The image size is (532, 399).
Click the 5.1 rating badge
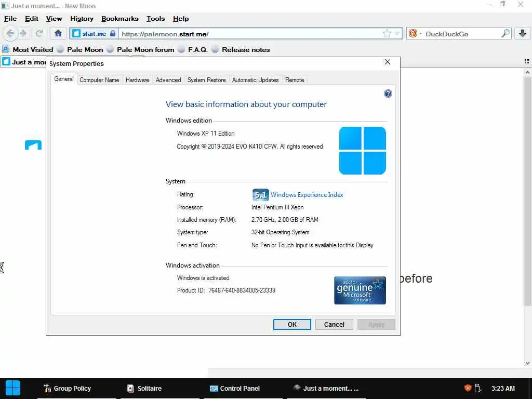click(x=261, y=195)
